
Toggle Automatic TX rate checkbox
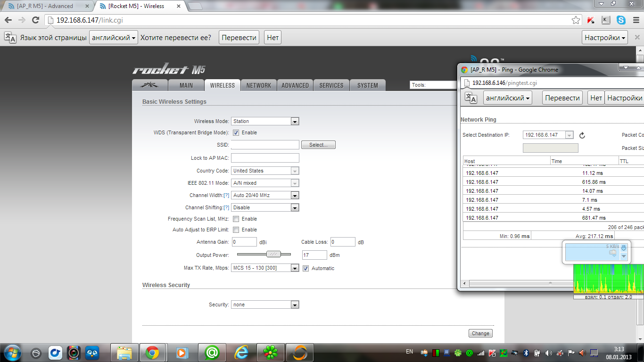tap(306, 268)
